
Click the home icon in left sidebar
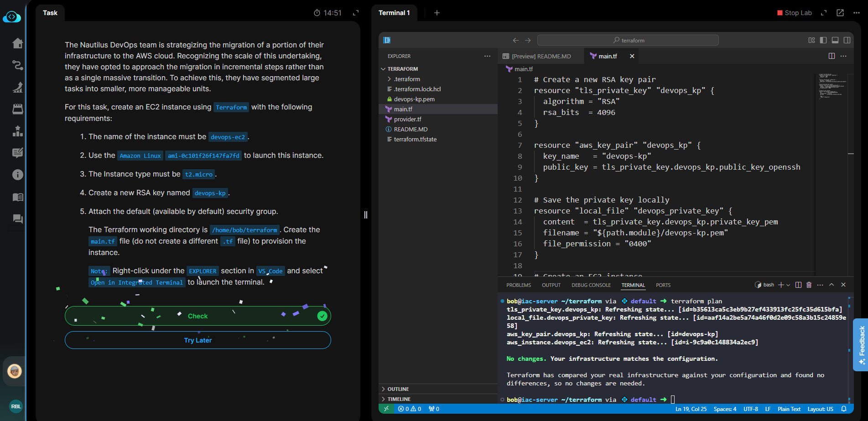pos(17,43)
